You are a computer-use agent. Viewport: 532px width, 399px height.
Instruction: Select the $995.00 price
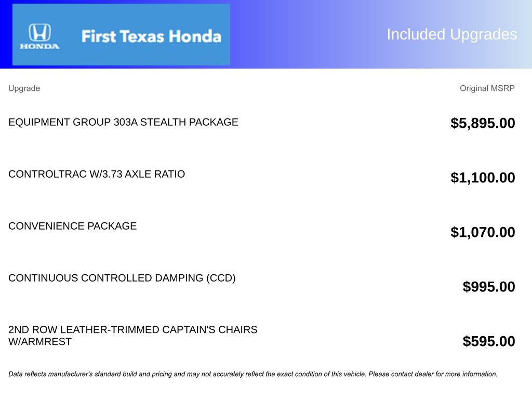coord(488,287)
